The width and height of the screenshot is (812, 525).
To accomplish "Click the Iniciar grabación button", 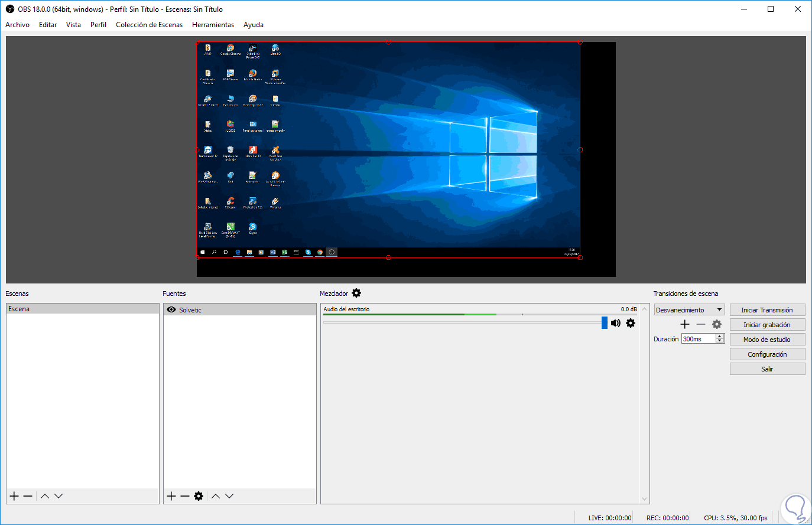I will [x=767, y=325].
